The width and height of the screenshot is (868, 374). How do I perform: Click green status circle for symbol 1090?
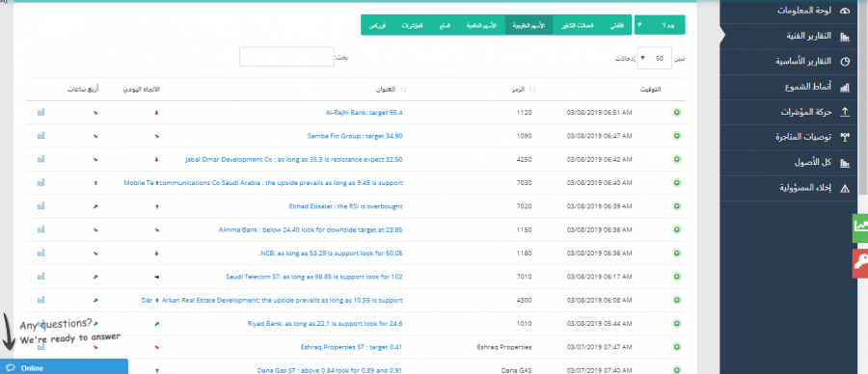(676, 136)
